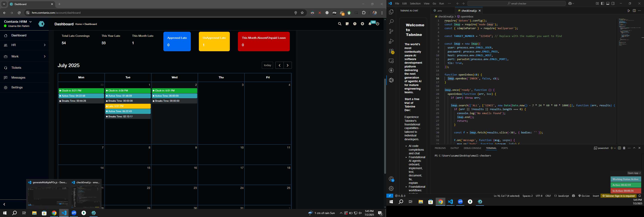Click clock icon in HRM header
The height and width of the screenshot is (217, 644).
(x=355, y=24)
